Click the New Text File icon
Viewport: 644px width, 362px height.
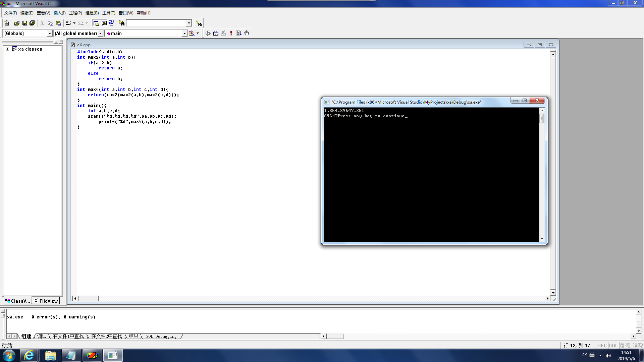pos(6,23)
